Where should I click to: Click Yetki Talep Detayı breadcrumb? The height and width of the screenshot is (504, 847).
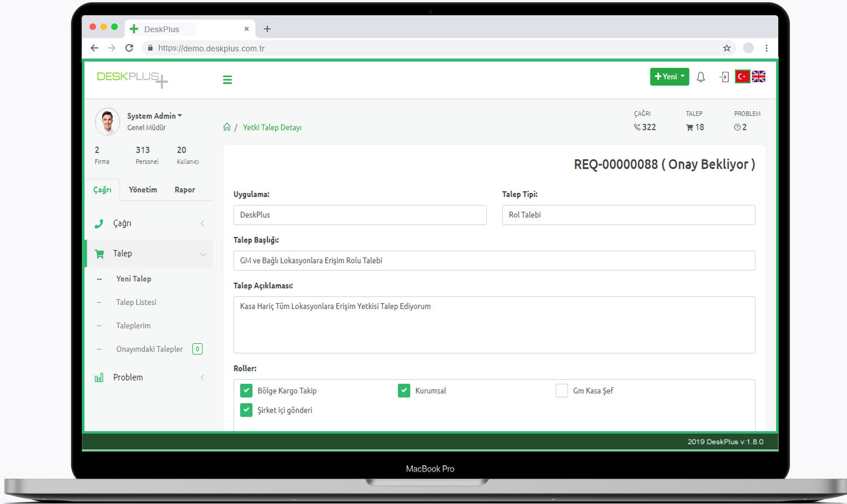tap(272, 128)
